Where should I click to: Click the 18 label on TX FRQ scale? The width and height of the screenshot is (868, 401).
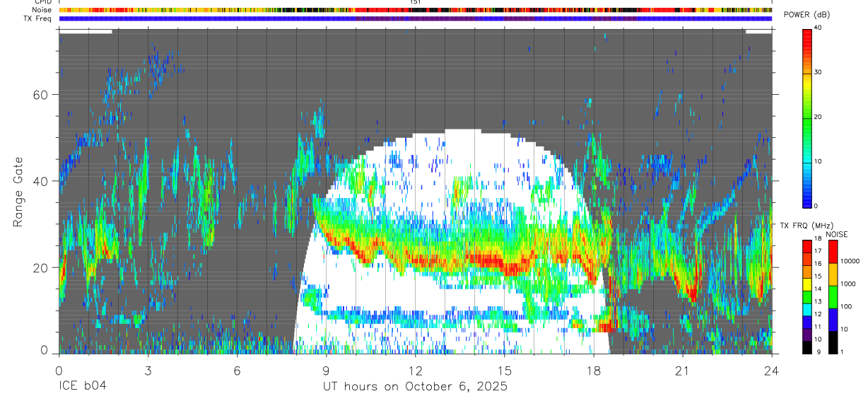click(818, 238)
